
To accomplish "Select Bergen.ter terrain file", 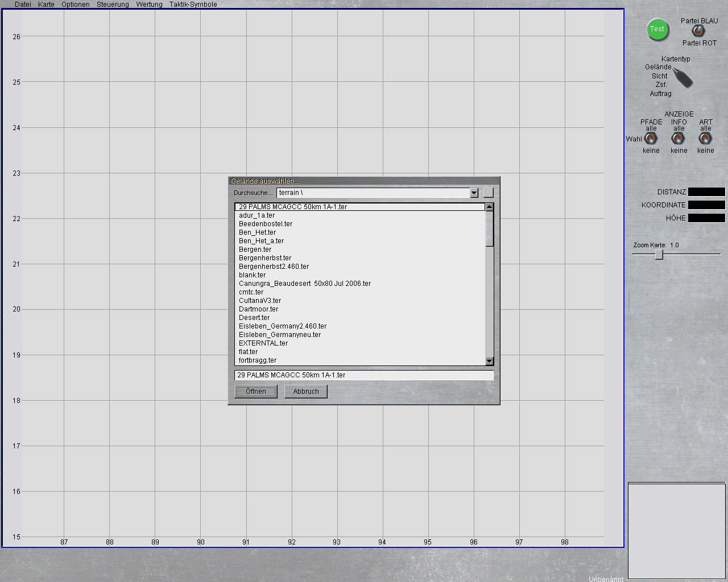I will (255, 250).
